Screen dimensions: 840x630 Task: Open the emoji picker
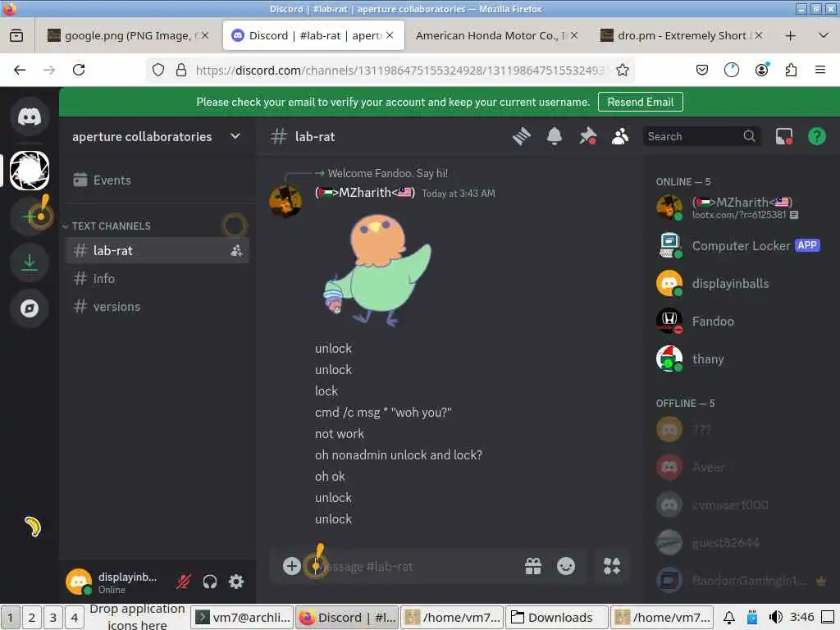[x=566, y=566]
